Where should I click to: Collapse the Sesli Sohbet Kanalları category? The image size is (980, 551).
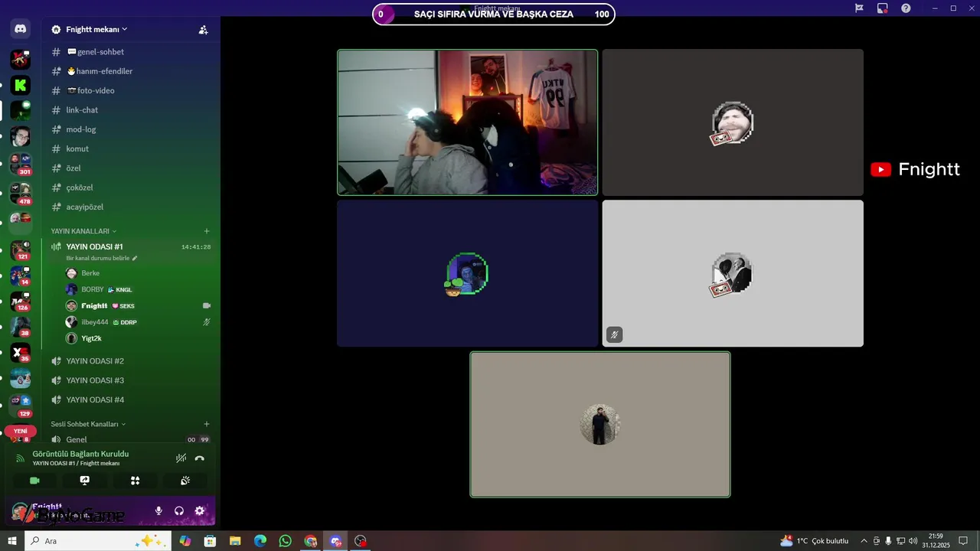tap(88, 424)
